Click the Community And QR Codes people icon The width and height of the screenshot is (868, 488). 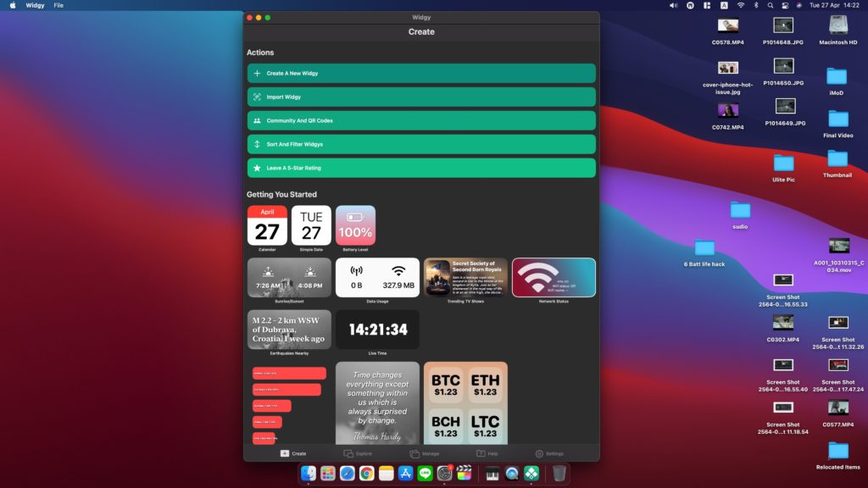tap(257, 121)
